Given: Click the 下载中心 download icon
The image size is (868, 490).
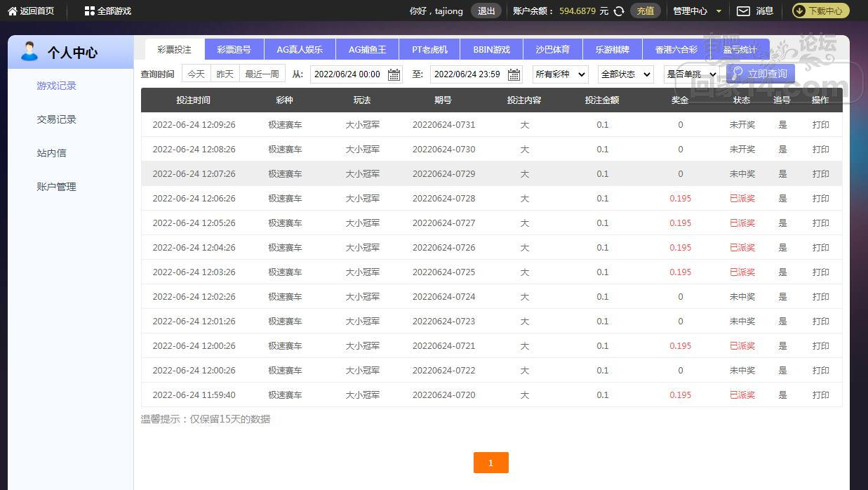Looking at the screenshot, I should coord(799,11).
